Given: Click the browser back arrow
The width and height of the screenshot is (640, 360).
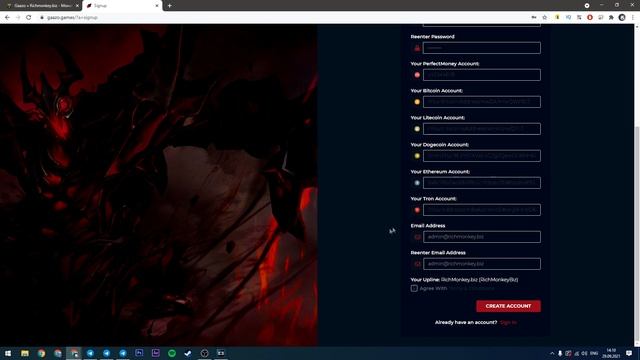Looking at the screenshot, I should click(x=7, y=18).
